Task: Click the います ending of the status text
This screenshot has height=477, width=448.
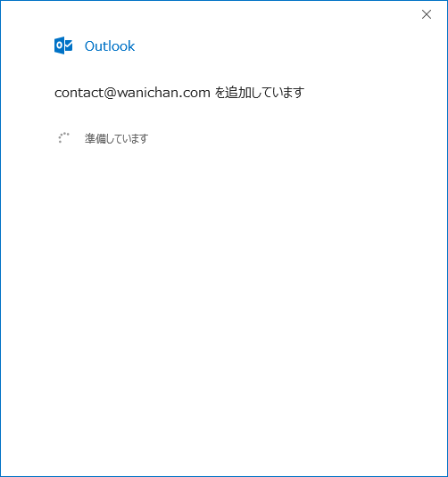Action: (x=136, y=138)
